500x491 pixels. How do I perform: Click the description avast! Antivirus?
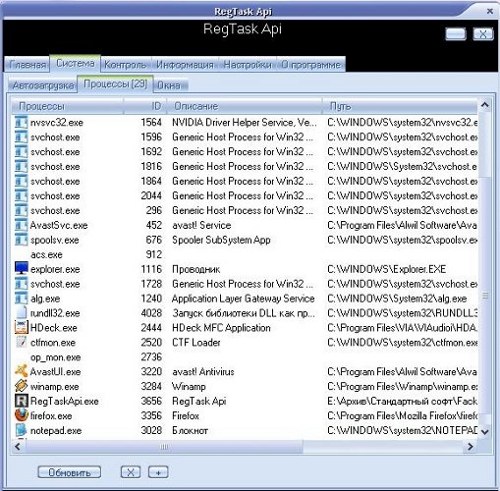click(203, 372)
